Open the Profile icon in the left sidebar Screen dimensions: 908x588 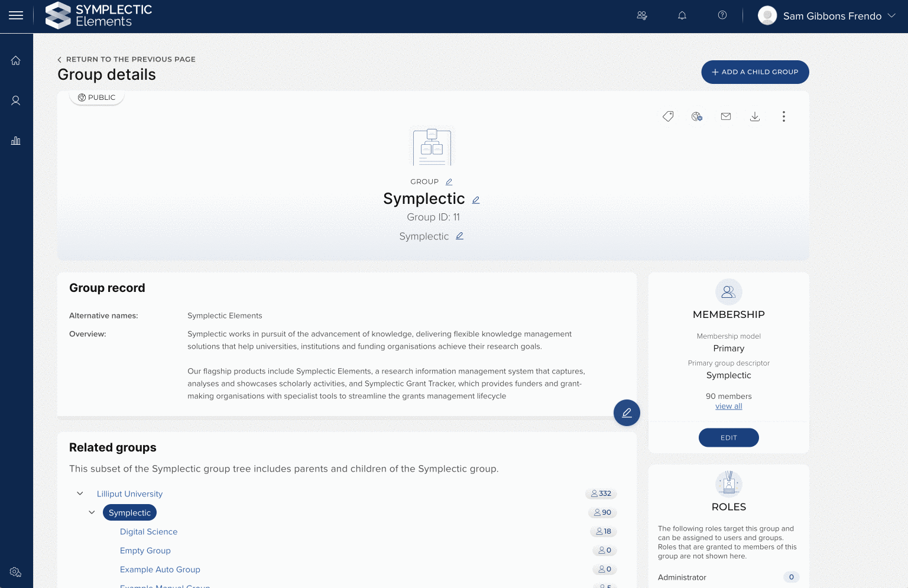[x=16, y=100]
